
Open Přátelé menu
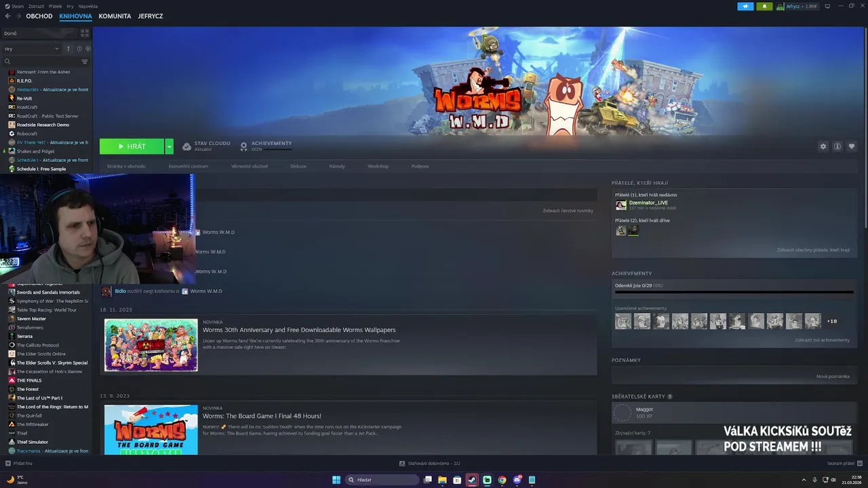pos(55,6)
